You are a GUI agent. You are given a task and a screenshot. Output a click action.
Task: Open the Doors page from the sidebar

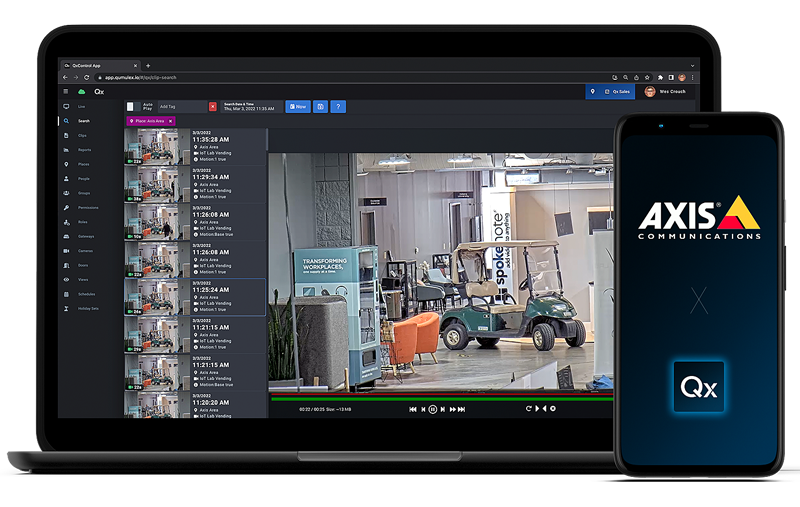click(x=82, y=265)
